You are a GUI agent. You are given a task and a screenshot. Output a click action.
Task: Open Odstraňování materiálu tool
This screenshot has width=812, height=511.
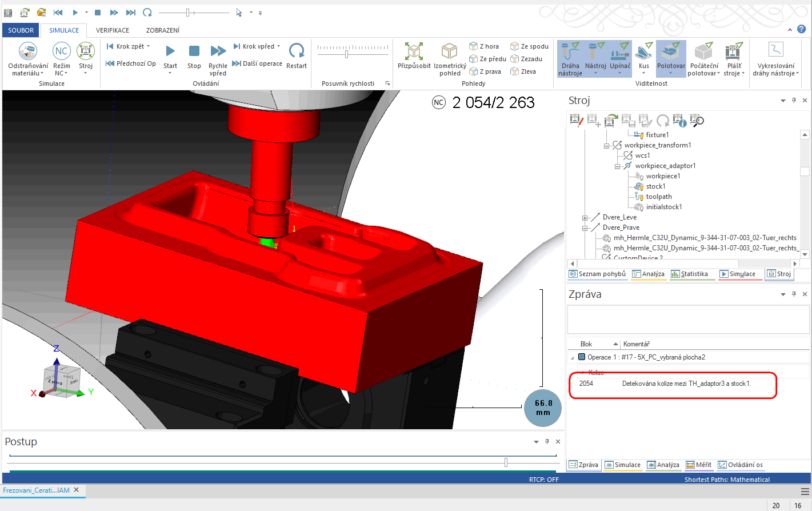pos(28,51)
